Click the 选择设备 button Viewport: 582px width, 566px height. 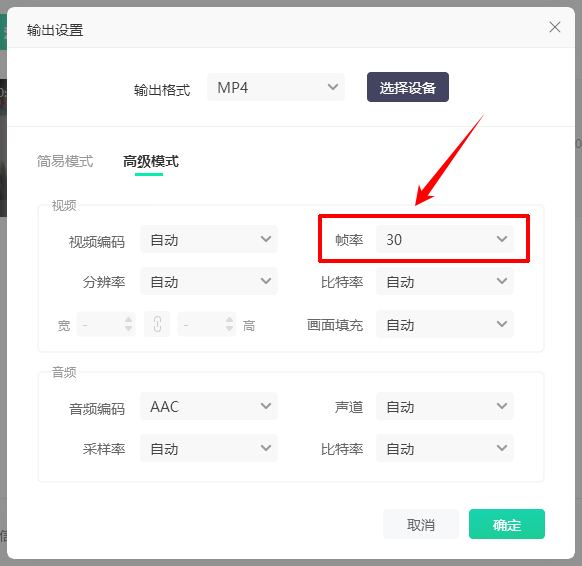(x=408, y=87)
